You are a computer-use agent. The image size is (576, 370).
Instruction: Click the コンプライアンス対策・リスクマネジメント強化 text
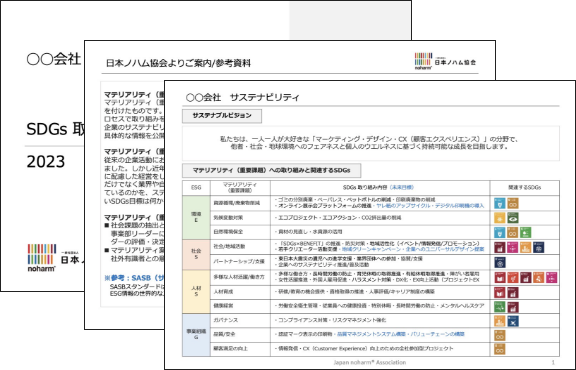331,320
